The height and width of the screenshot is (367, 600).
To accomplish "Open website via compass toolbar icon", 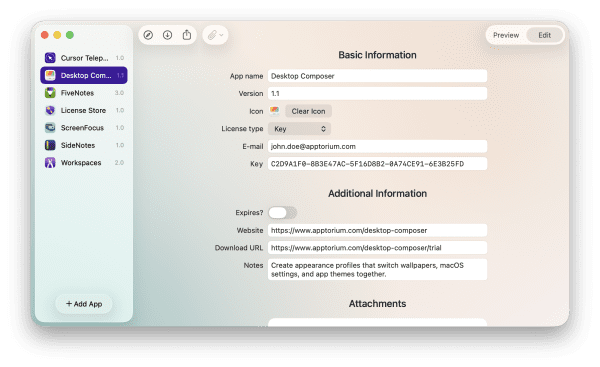I will [x=148, y=35].
